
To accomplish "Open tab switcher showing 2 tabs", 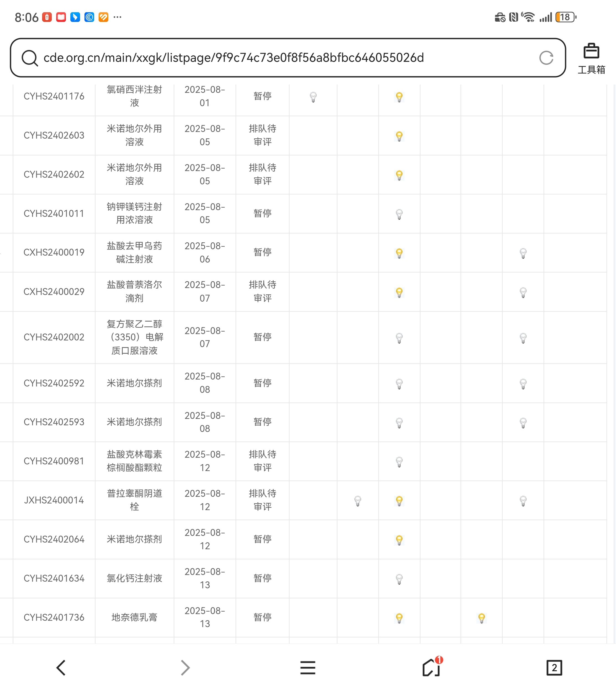I will (x=554, y=668).
